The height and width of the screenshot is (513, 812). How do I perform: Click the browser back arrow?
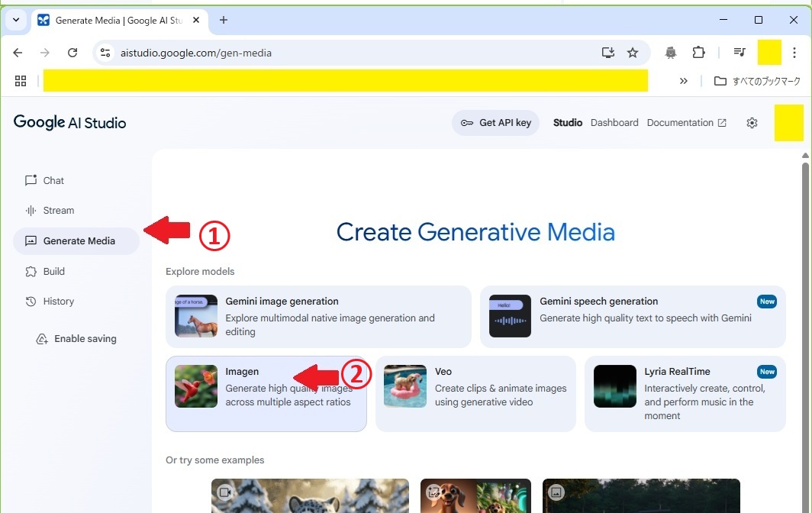point(18,53)
